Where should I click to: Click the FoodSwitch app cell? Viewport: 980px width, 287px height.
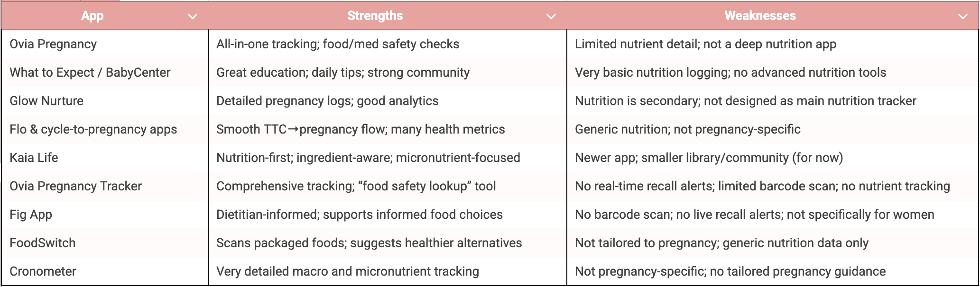click(43, 243)
